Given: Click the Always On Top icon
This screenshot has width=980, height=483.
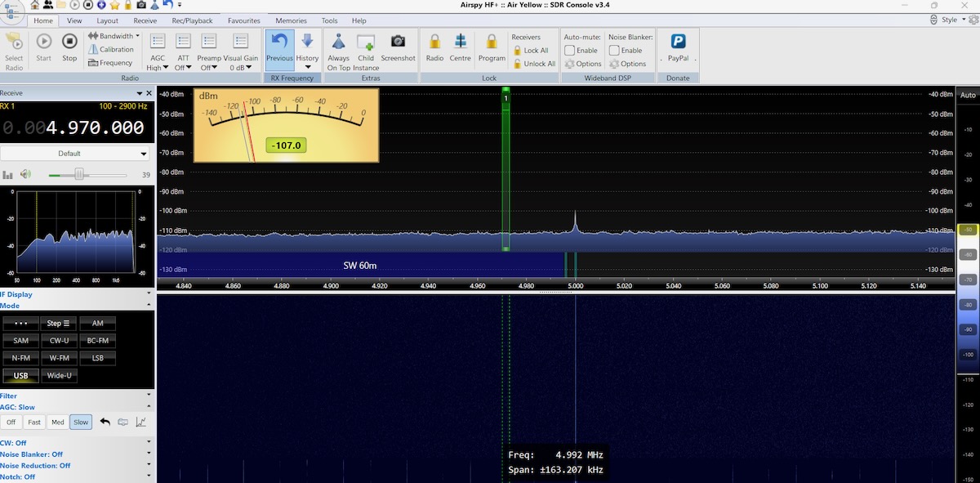Looking at the screenshot, I should (338, 42).
